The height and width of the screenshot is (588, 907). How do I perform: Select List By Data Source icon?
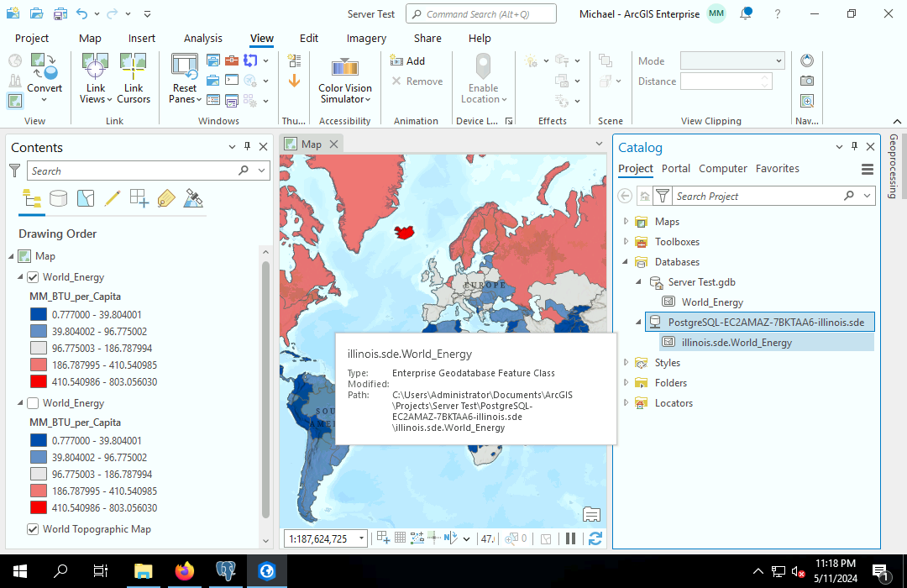(x=58, y=199)
